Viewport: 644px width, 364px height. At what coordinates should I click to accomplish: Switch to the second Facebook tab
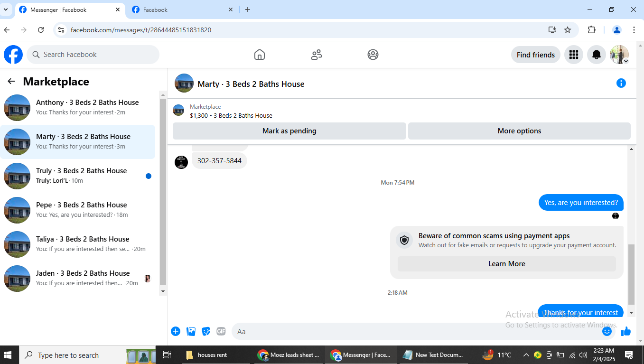point(183,9)
